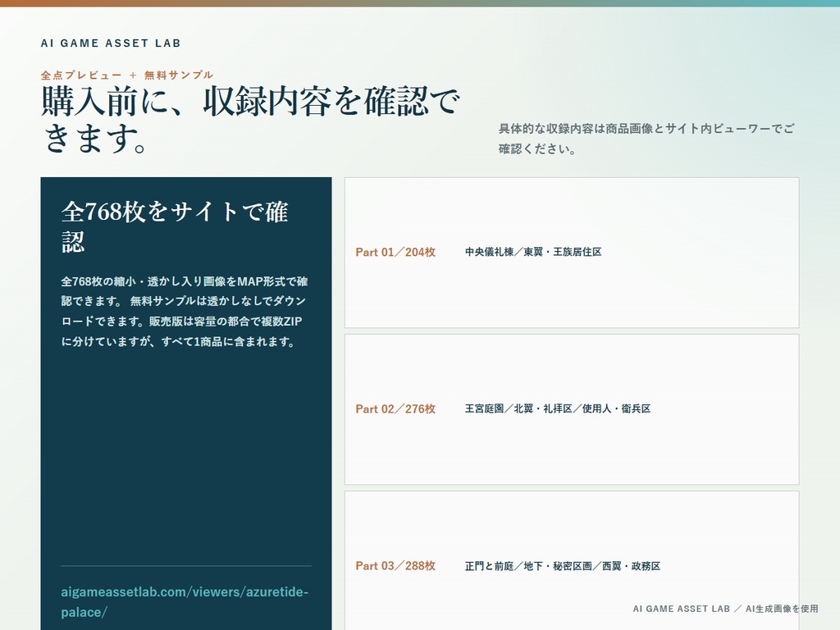Click the 正門と前庭／地下・秘密区画／西翼・政務区 description
The image size is (840, 630).
(x=563, y=566)
